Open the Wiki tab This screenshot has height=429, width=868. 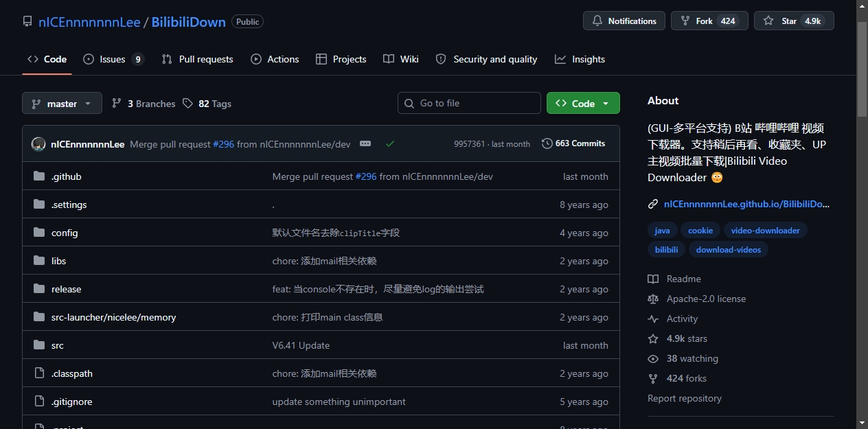click(401, 59)
